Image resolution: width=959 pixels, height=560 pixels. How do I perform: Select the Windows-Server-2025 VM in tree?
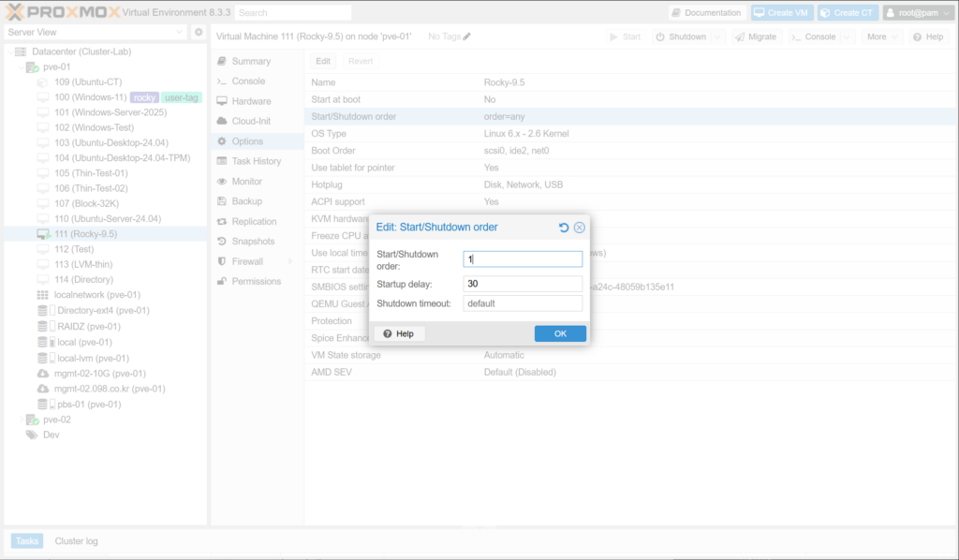pyautogui.click(x=110, y=112)
